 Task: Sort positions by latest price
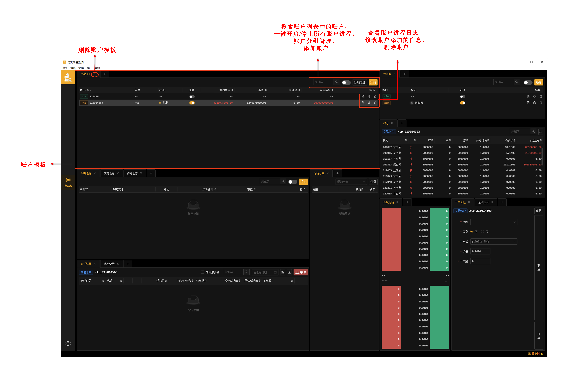tap(515, 140)
